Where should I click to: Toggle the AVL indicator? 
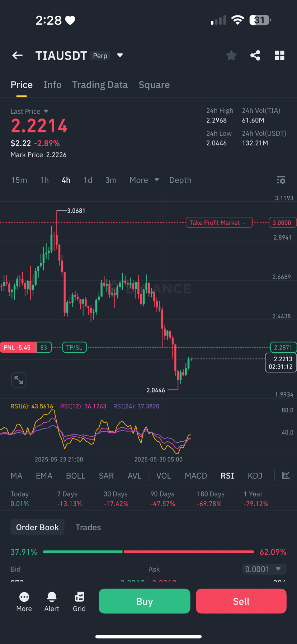[135, 476]
